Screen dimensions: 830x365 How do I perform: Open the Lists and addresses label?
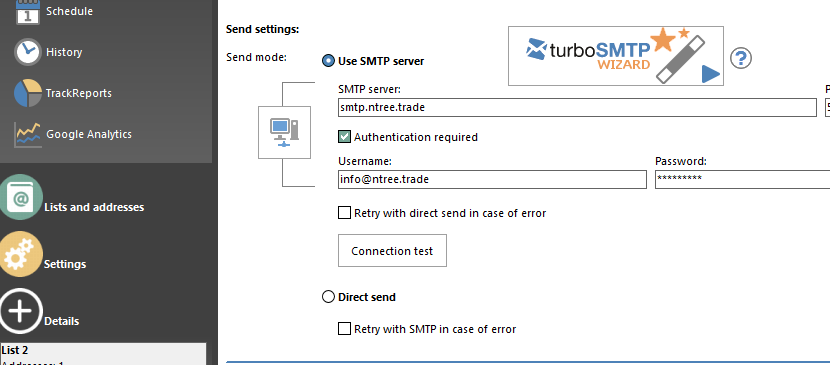point(94,207)
